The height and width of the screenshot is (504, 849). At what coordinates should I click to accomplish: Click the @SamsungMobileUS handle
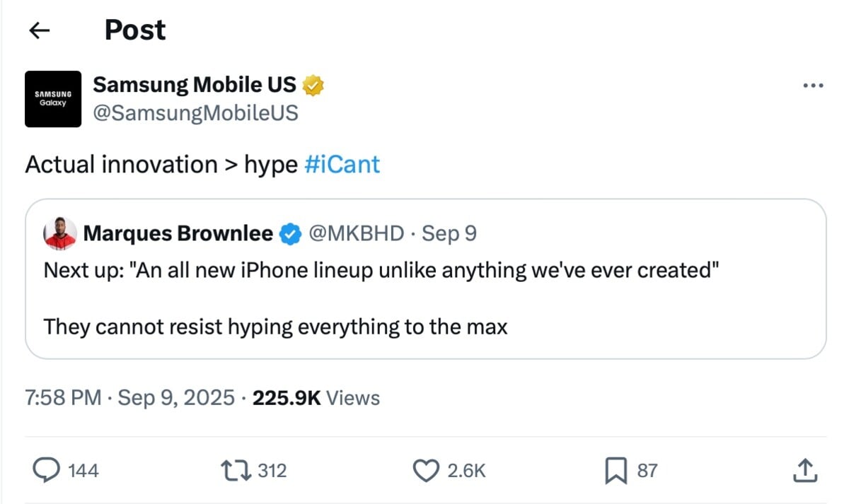coord(195,113)
